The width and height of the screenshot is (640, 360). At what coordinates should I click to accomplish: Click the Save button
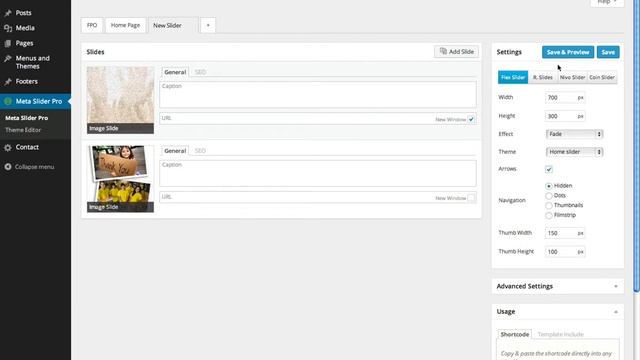point(608,52)
